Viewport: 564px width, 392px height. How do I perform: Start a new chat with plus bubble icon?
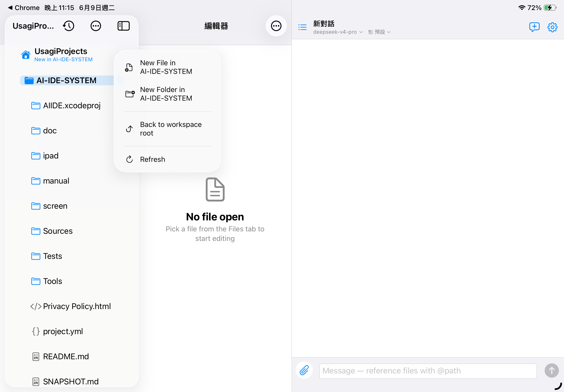pyautogui.click(x=534, y=27)
